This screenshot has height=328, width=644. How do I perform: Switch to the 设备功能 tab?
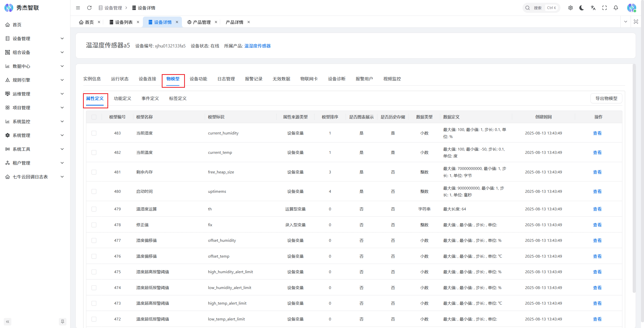coord(198,79)
